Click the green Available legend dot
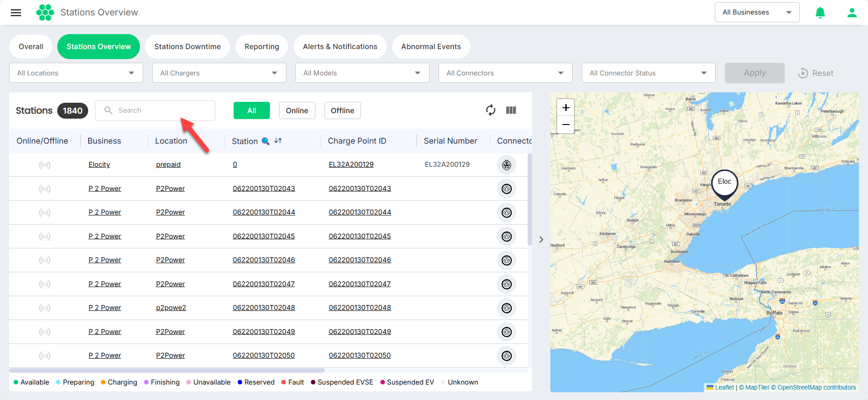The height and width of the screenshot is (400, 868). coord(16,382)
